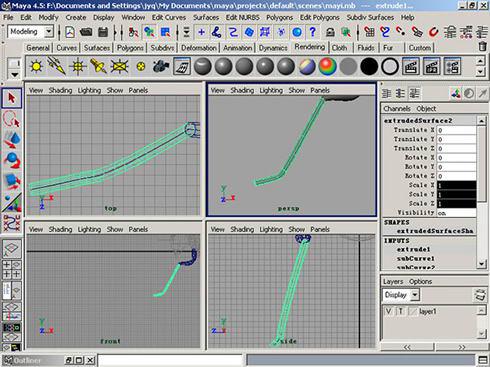The height and width of the screenshot is (367, 490).
Task: Click the right double-arrow button below layers
Action: (461, 347)
